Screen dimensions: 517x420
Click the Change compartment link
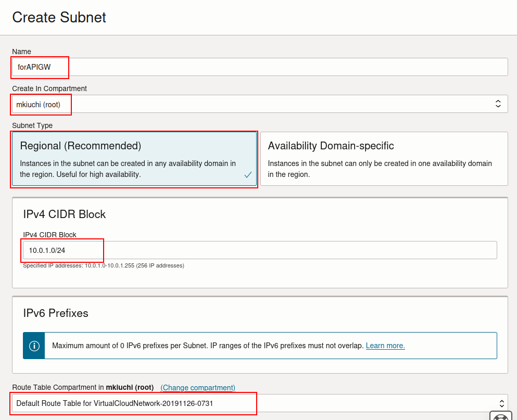(198, 387)
